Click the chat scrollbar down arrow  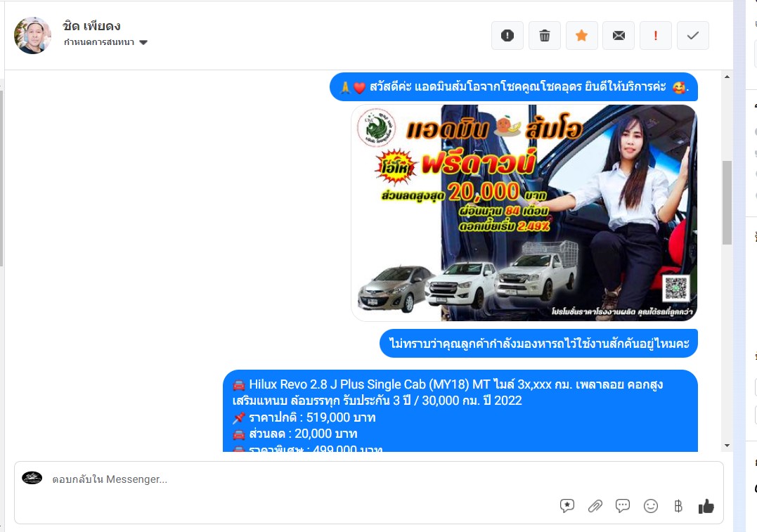(x=727, y=446)
